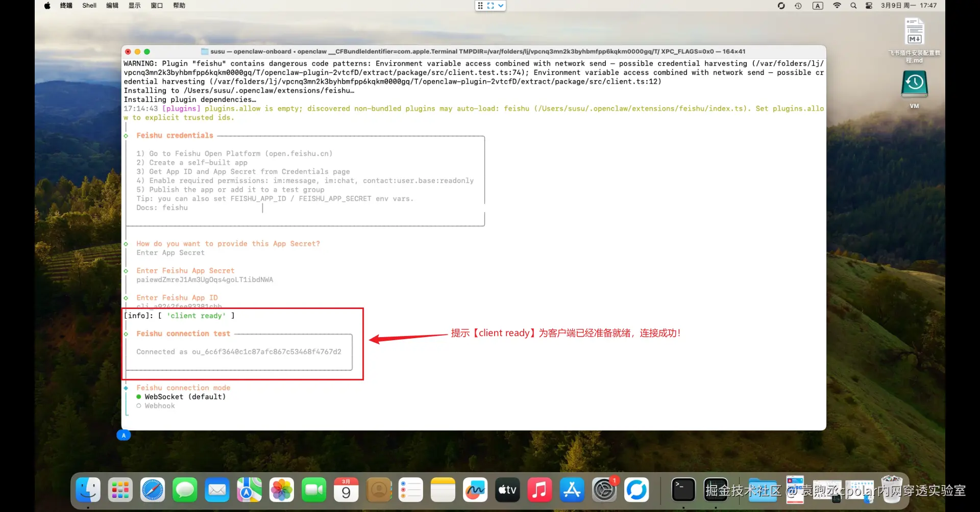Select Webhook connection mode
This screenshot has height=512, width=980.
pyautogui.click(x=156, y=406)
